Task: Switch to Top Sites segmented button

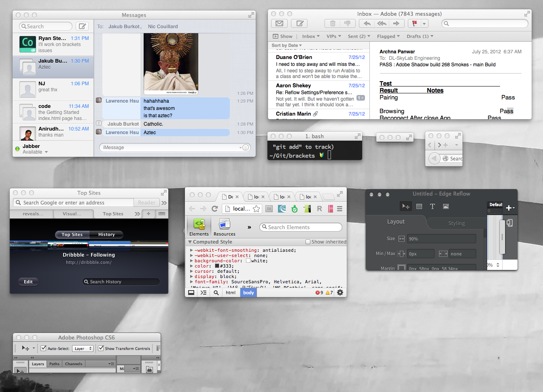Action: (72, 234)
